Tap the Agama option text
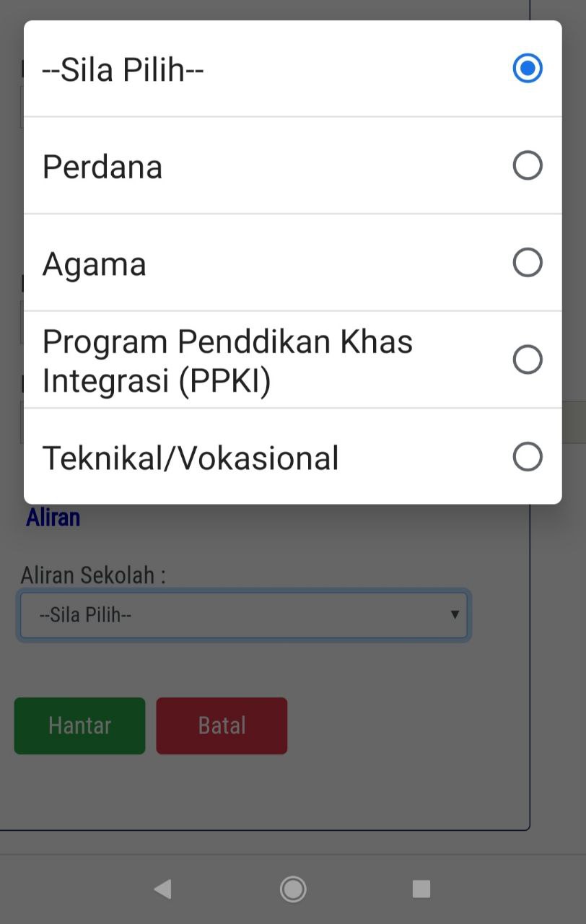Screen dimensions: 586x924 (x=95, y=264)
